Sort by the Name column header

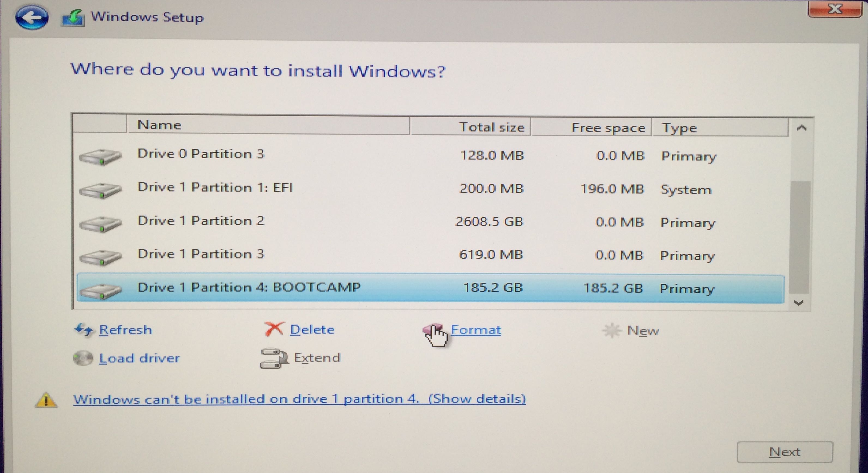pyautogui.click(x=268, y=125)
